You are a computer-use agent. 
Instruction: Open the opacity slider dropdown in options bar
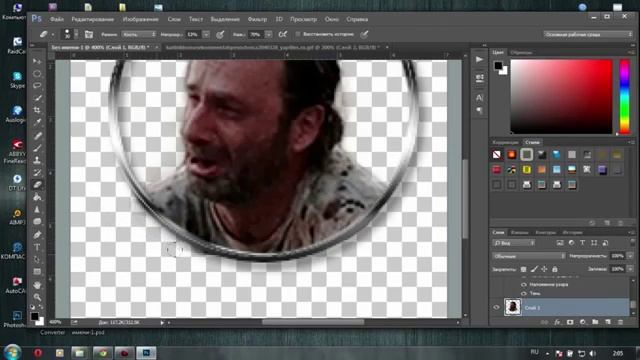pyautogui.click(x=206, y=35)
